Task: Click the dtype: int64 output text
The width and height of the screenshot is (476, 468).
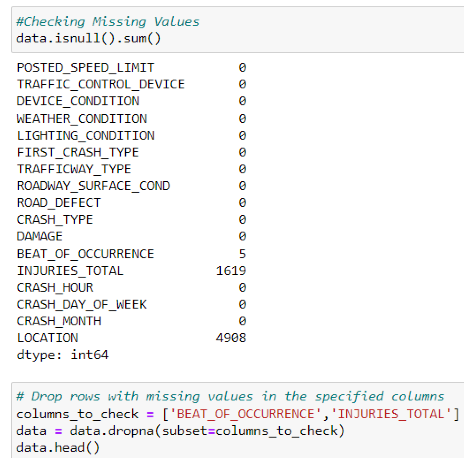Action: [x=63, y=355]
